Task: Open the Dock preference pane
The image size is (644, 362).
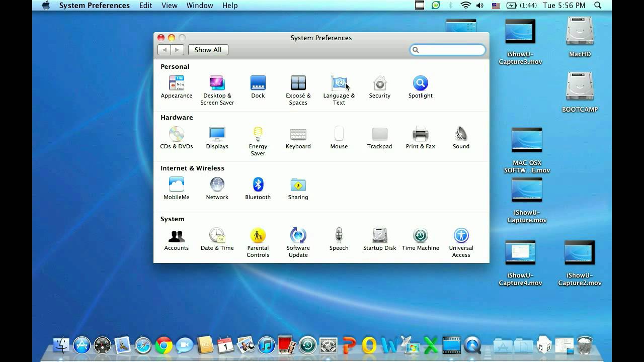Action: tap(258, 87)
